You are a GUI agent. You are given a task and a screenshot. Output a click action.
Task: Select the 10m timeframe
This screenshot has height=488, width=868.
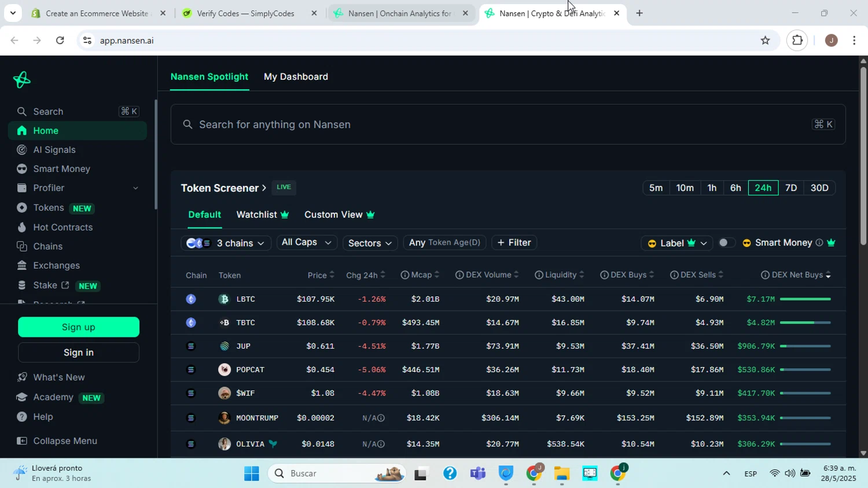coord(685,188)
